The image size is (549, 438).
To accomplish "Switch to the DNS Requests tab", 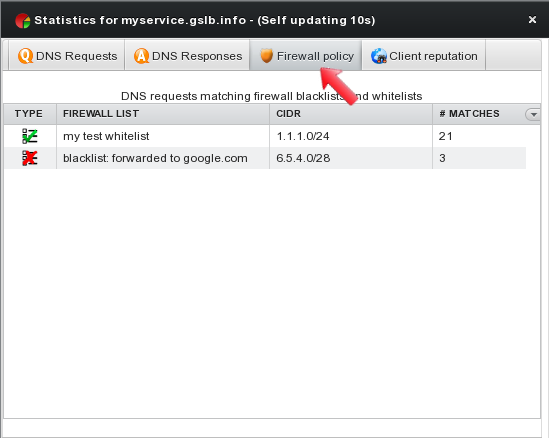I will click(x=67, y=56).
